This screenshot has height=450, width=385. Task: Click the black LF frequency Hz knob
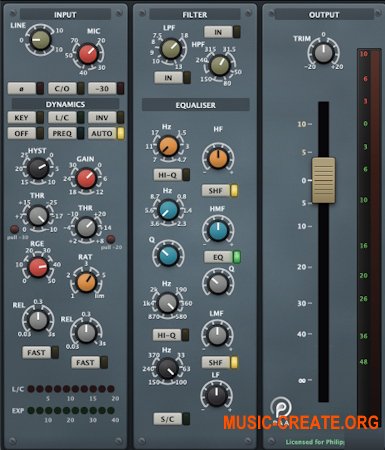coord(168,368)
